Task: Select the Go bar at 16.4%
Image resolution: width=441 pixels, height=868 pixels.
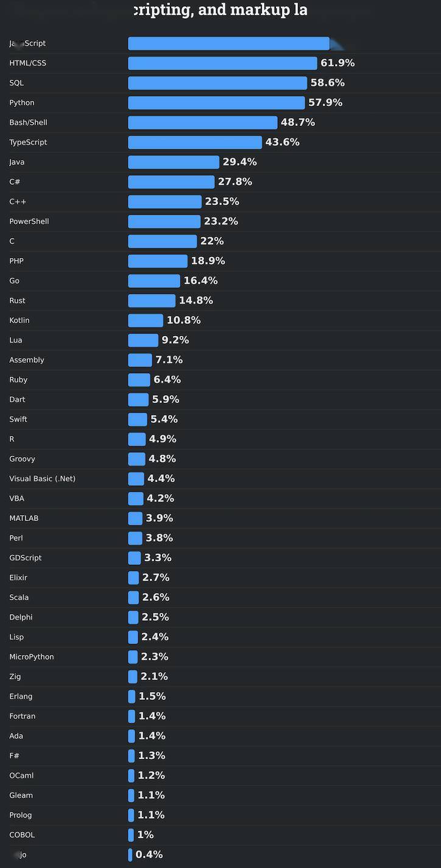Action: click(154, 281)
